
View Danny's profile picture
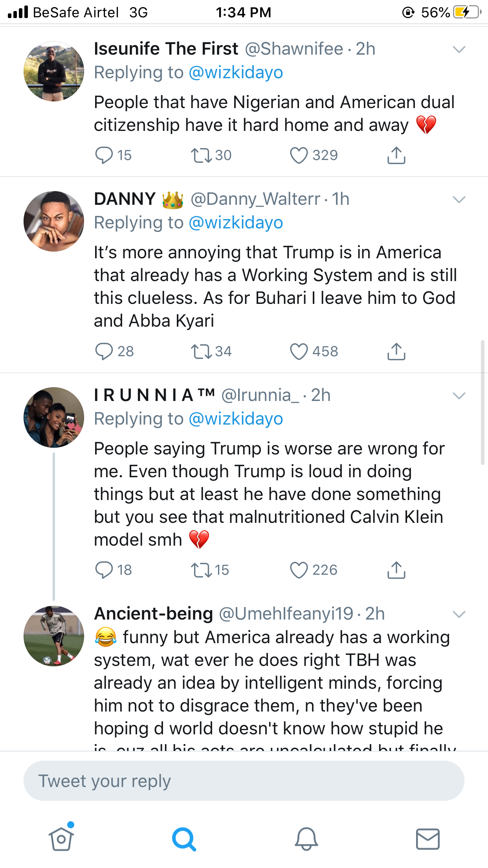tap(54, 221)
